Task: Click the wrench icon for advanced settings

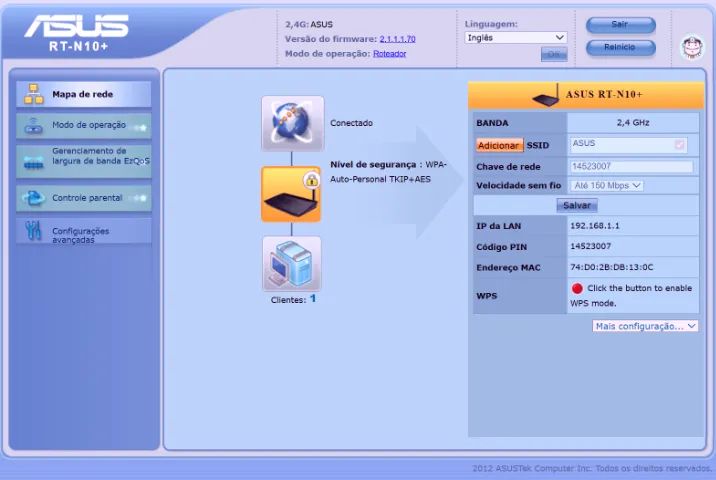Action: coord(33,231)
